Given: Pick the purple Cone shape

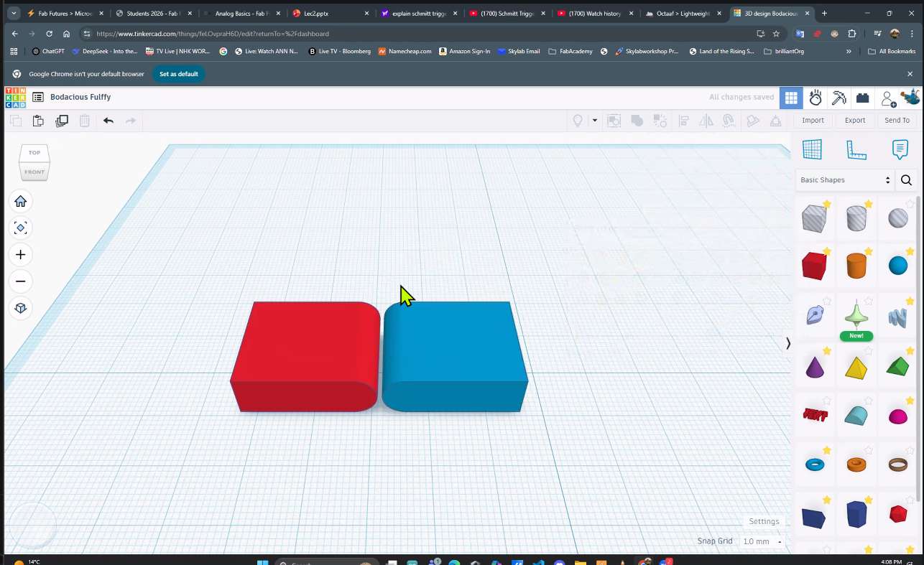Looking at the screenshot, I should tap(815, 367).
